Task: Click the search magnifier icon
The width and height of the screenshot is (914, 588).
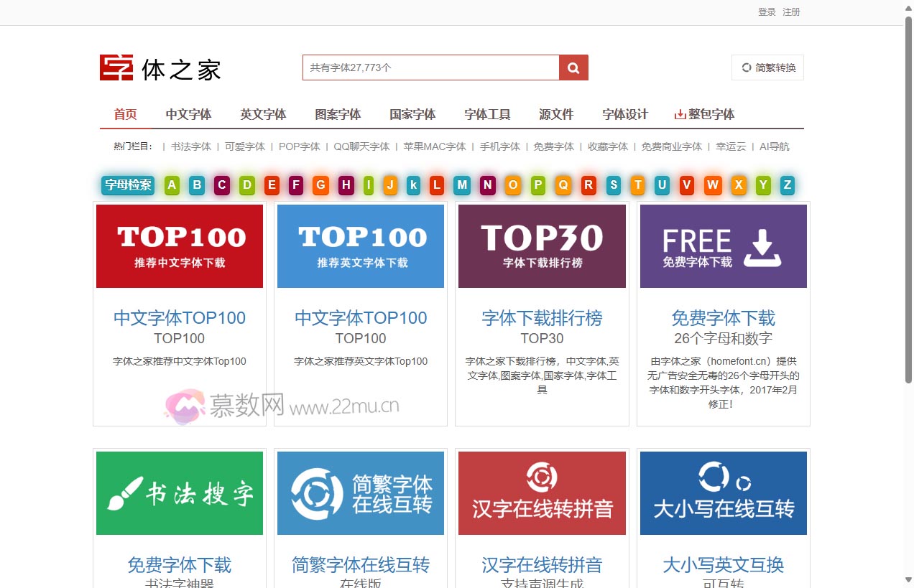Action: click(573, 67)
